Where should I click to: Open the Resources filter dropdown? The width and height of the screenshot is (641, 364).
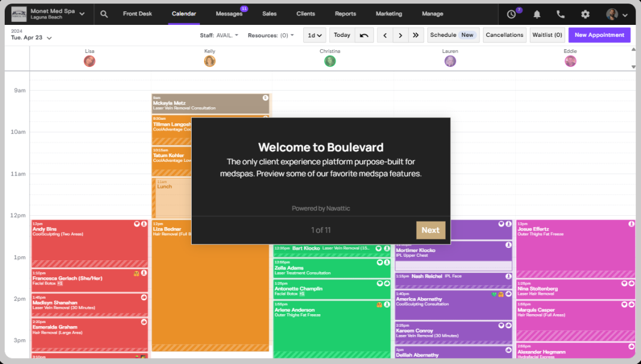271,36
